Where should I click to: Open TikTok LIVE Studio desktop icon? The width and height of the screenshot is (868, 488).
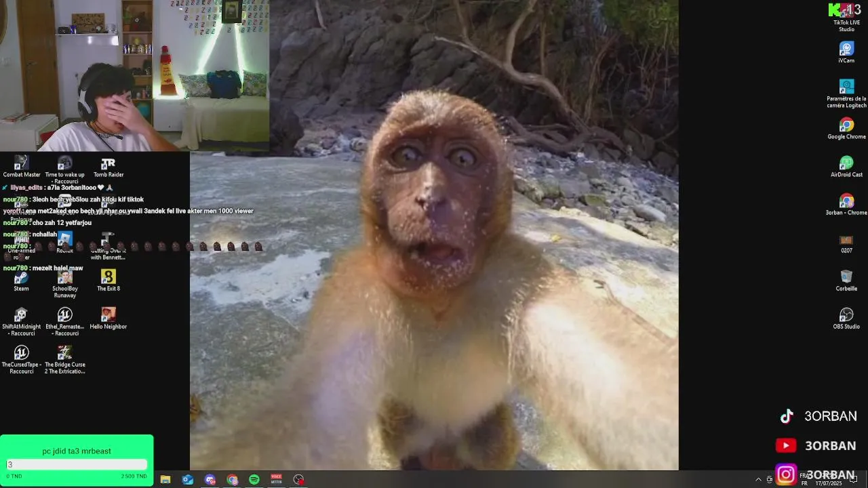click(x=846, y=18)
